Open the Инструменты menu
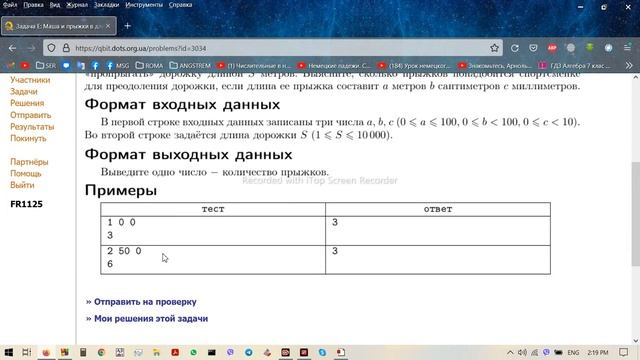The width and height of the screenshot is (640, 360). (x=144, y=5)
